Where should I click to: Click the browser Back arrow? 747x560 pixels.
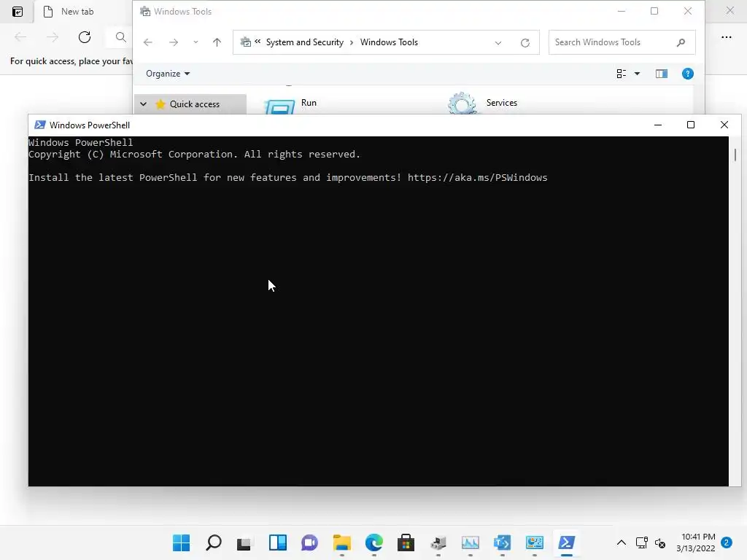[x=20, y=37]
